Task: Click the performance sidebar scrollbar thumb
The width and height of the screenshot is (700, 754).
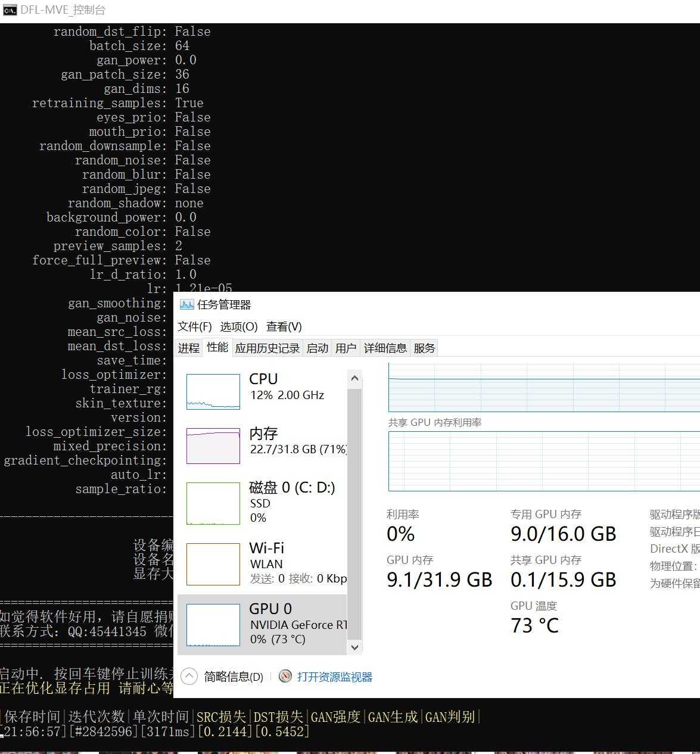Action: point(354,513)
